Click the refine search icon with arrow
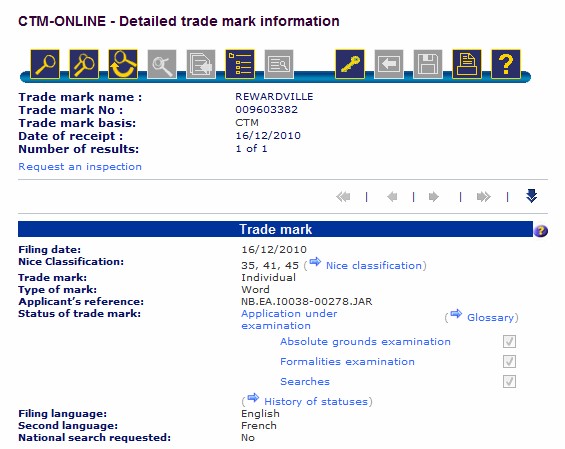565x449 pixels. [123, 65]
